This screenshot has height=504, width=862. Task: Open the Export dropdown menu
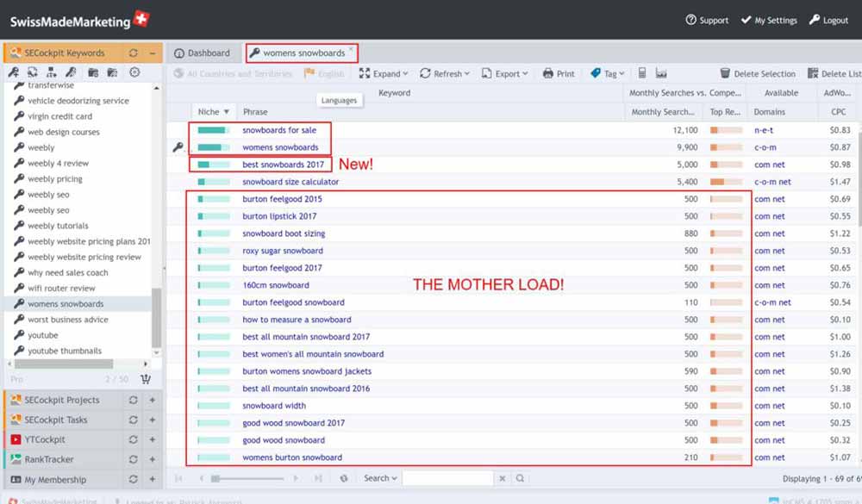pos(504,73)
